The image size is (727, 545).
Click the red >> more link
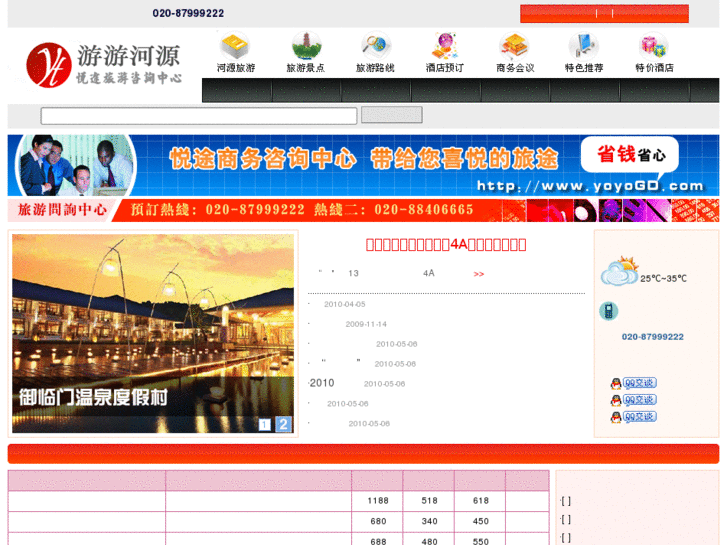479,274
